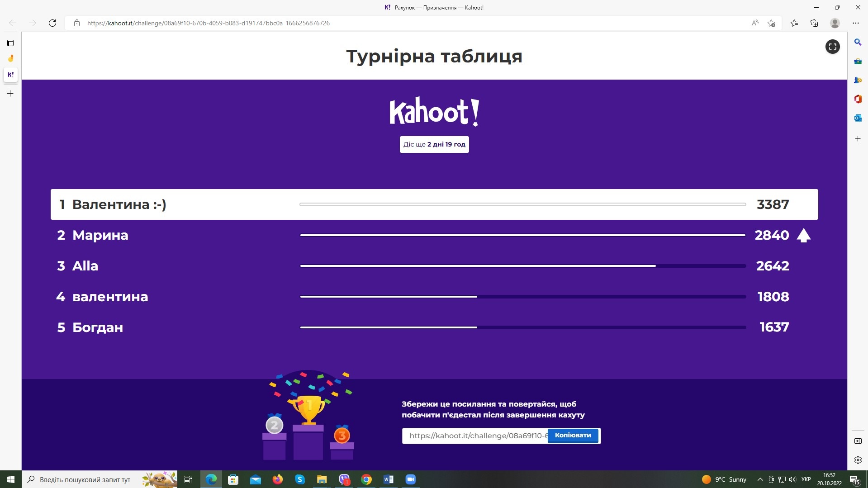Select the challenge link input field
Image resolution: width=868 pixels, height=488 pixels.
[475, 436]
